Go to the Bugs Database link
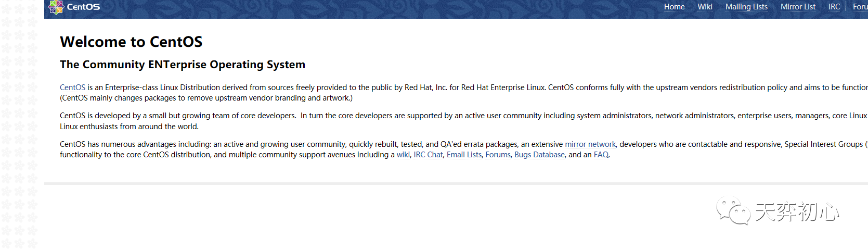868x250 pixels. coord(539,155)
